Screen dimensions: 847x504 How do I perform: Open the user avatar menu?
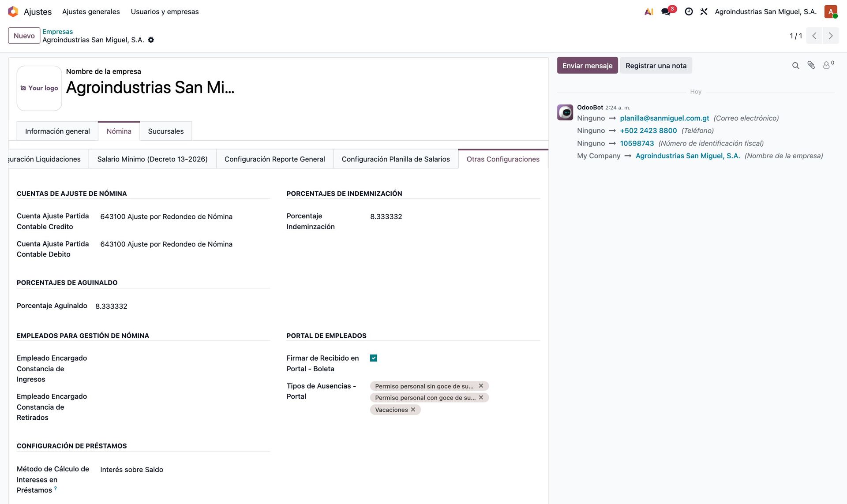(831, 11)
